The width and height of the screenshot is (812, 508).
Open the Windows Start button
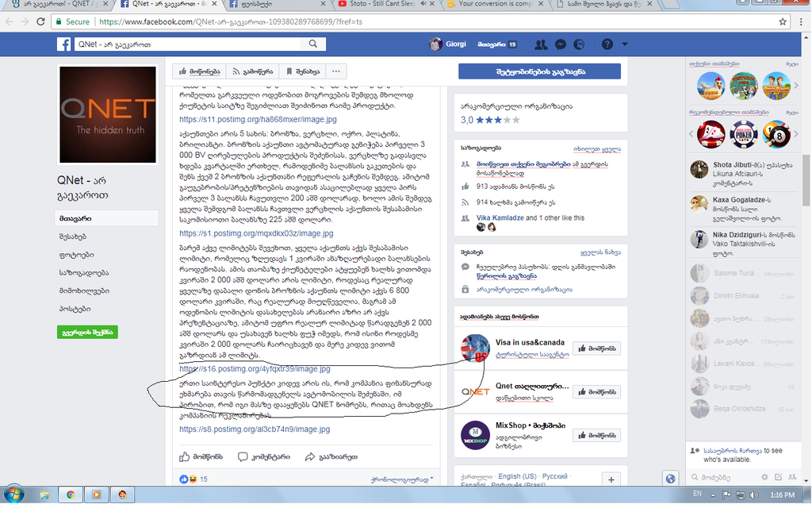point(13,495)
